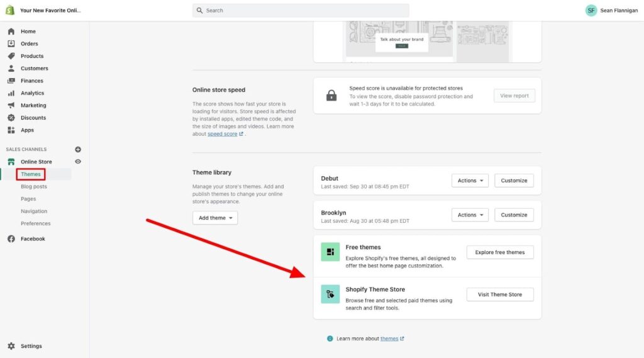Open Facebook sales channel
The width and height of the screenshot is (644, 358).
coord(33,239)
